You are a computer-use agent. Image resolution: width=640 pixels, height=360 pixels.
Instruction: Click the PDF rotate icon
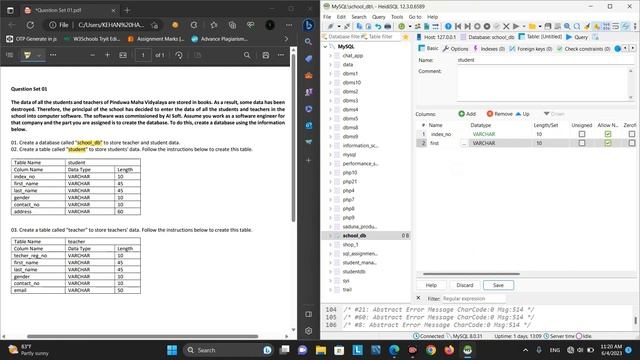[179, 55]
